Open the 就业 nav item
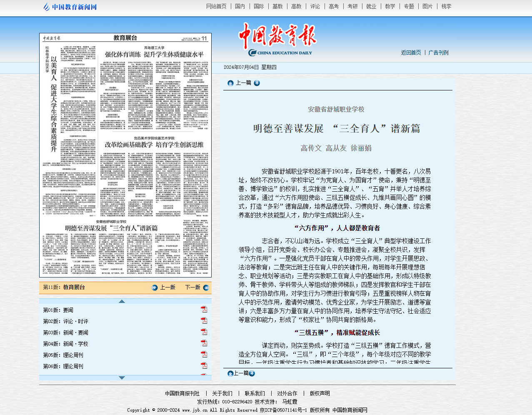532x415 pixels. (371, 6)
